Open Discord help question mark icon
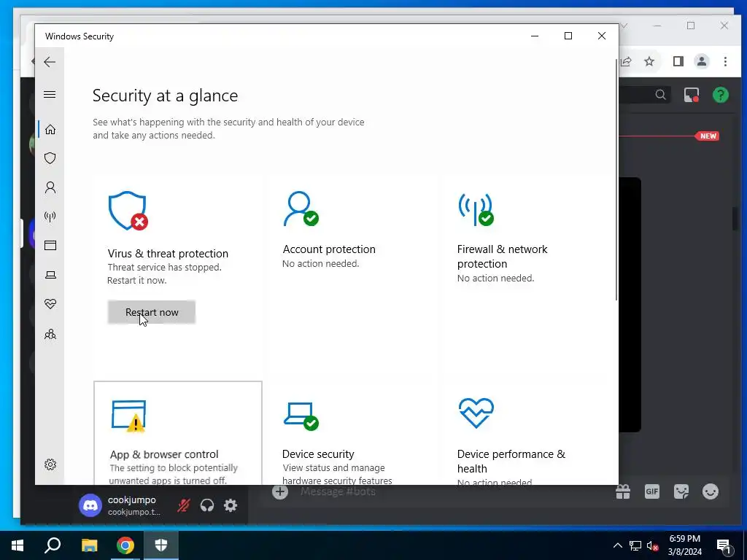747x560 pixels. [x=720, y=96]
